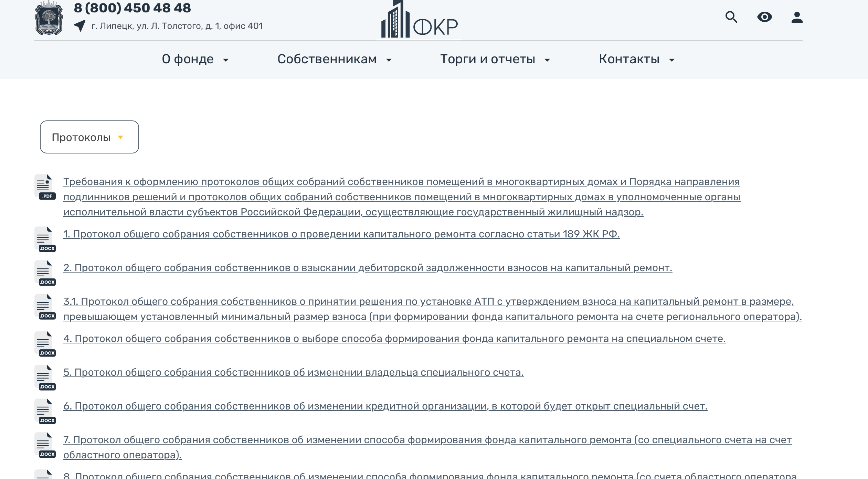868x479 pixels.
Task: Open link 3.1 про установку АТП
Action: (428, 302)
